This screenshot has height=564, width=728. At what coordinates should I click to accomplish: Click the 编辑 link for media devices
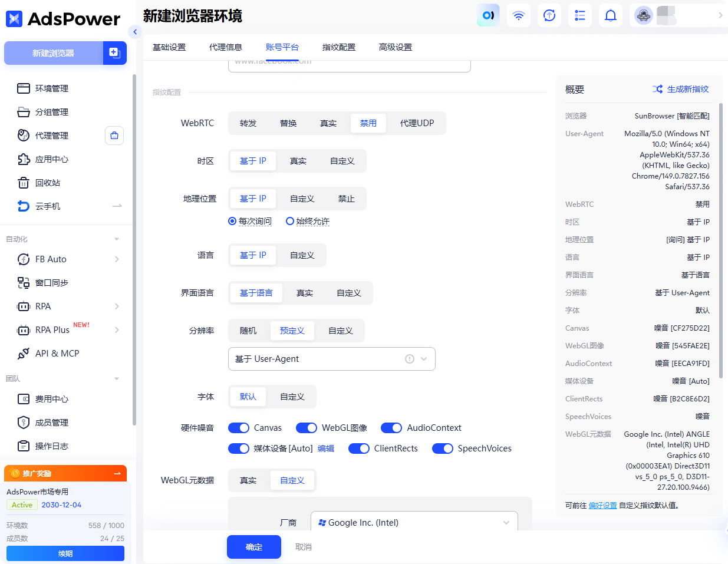[x=326, y=448]
